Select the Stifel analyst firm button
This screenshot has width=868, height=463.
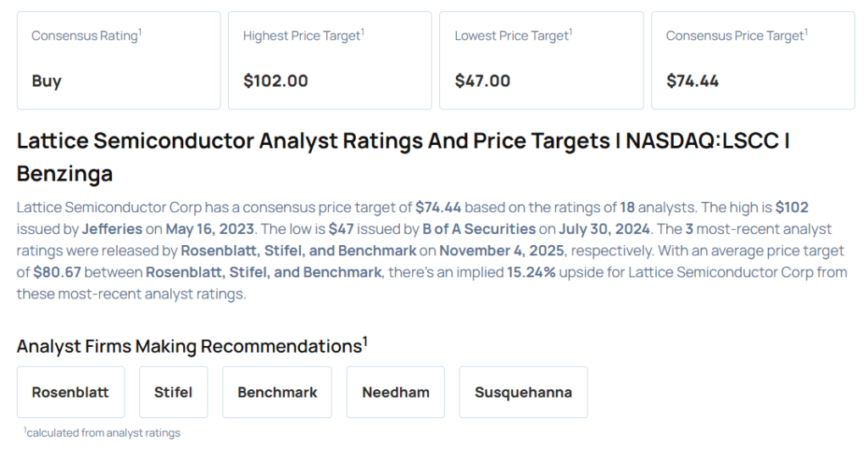(x=173, y=392)
